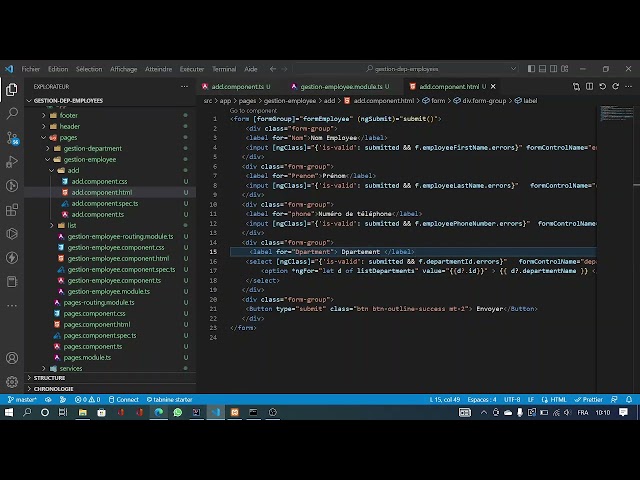Open the Manage gear icon
Image resolution: width=640 pixels, height=480 pixels.
(x=12, y=382)
